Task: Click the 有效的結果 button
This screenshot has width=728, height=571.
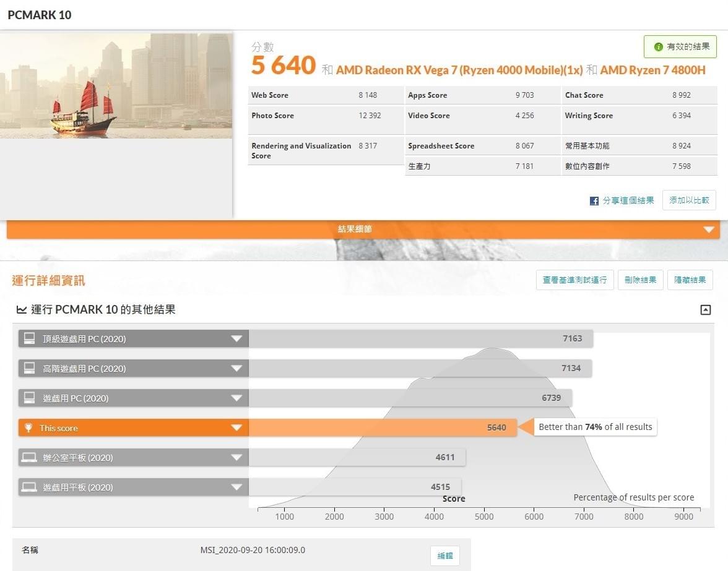Action: click(x=680, y=47)
